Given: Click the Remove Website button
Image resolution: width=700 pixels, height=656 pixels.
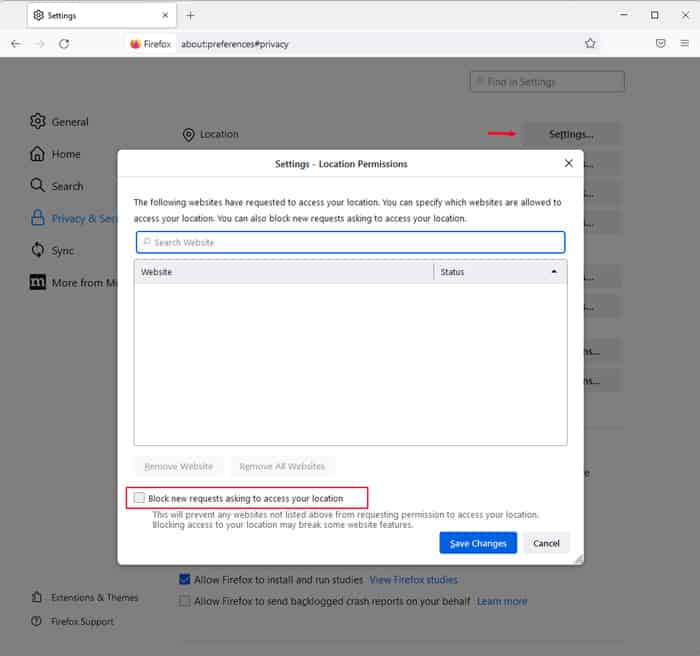Looking at the screenshot, I should [x=179, y=466].
